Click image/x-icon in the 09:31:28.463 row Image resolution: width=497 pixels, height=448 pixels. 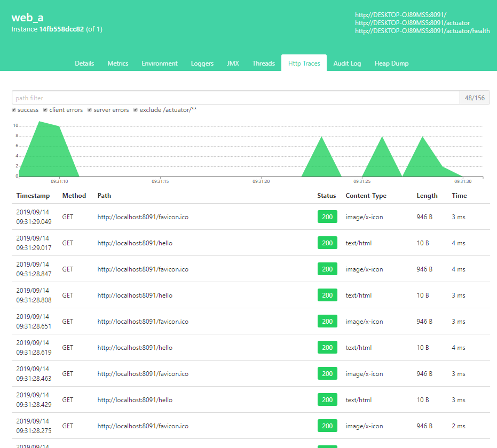[x=364, y=373]
